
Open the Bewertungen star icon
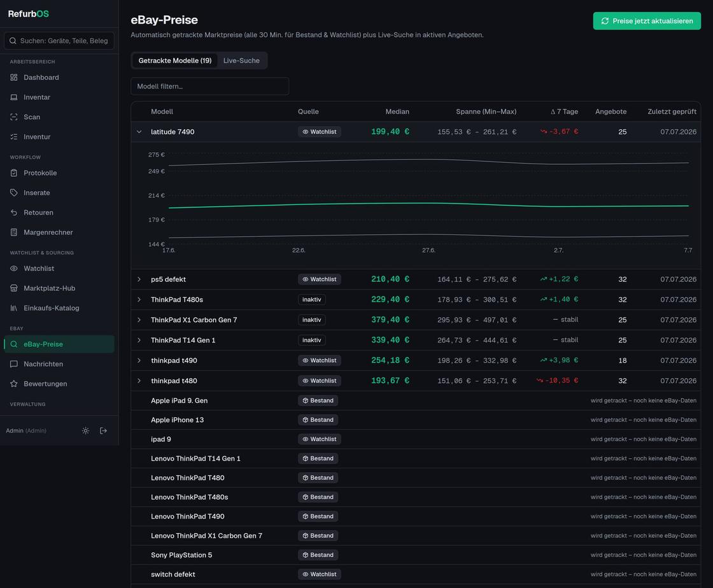[13, 384]
